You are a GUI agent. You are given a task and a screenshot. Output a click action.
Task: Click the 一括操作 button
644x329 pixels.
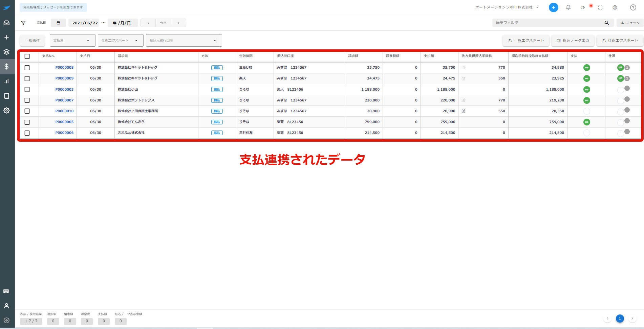[32, 40]
